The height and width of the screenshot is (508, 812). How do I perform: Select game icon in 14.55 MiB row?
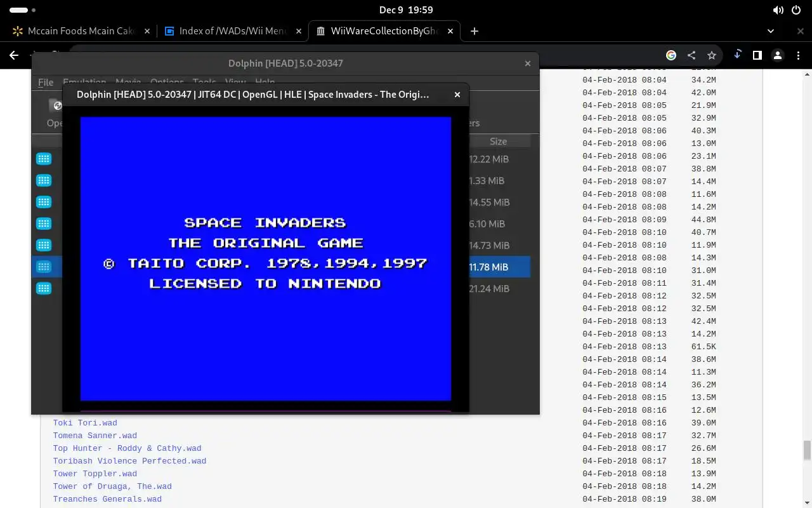44,202
